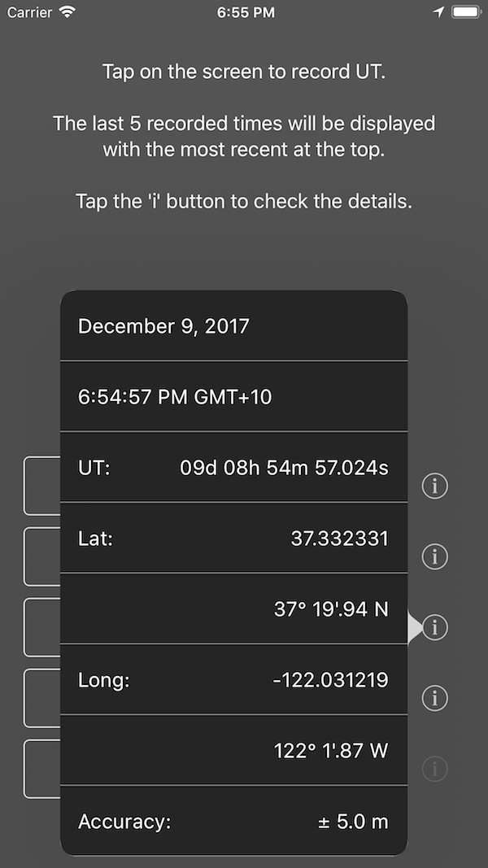Tap the info icon beside the Lat row

tap(435, 557)
